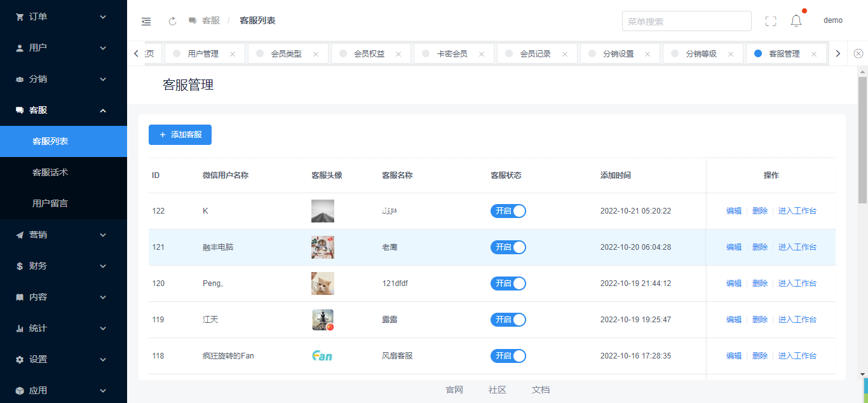
Task: Open 客服话术 submenu item
Action: click(x=50, y=172)
